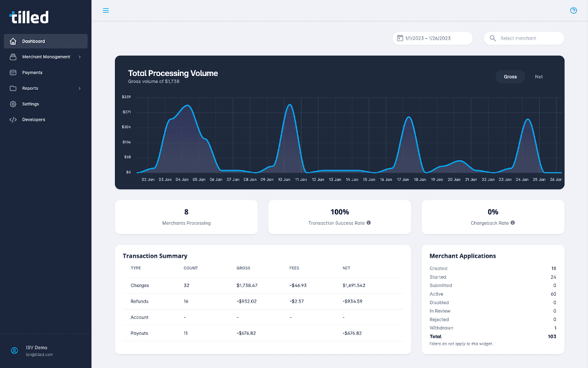Click the Merchant Management icon
Image resolution: width=588 pixels, height=368 pixels.
pos(13,57)
